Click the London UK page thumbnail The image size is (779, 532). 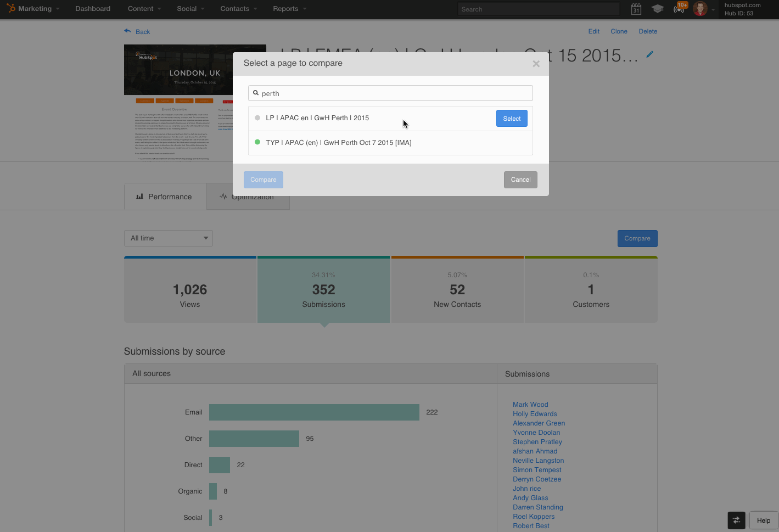pos(194,103)
